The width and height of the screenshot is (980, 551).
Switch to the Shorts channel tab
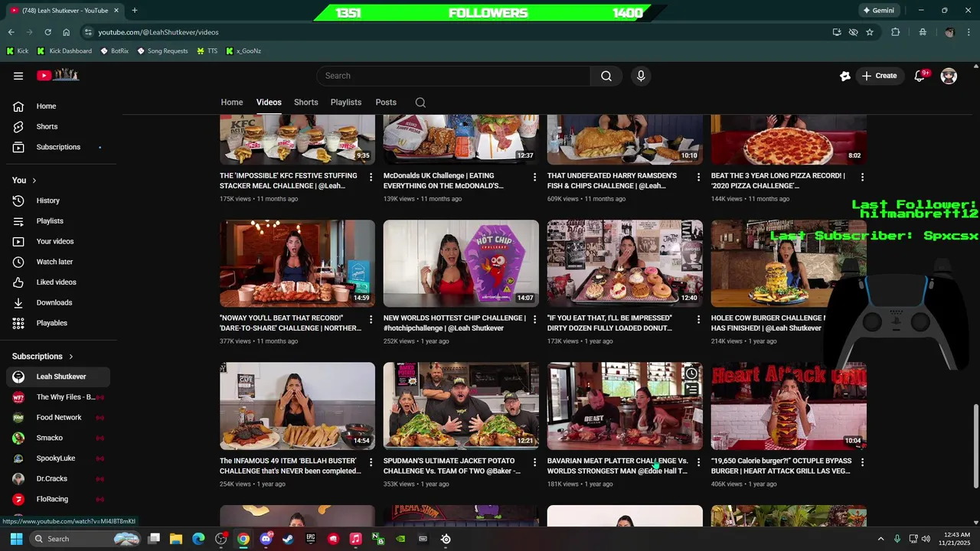pos(305,103)
